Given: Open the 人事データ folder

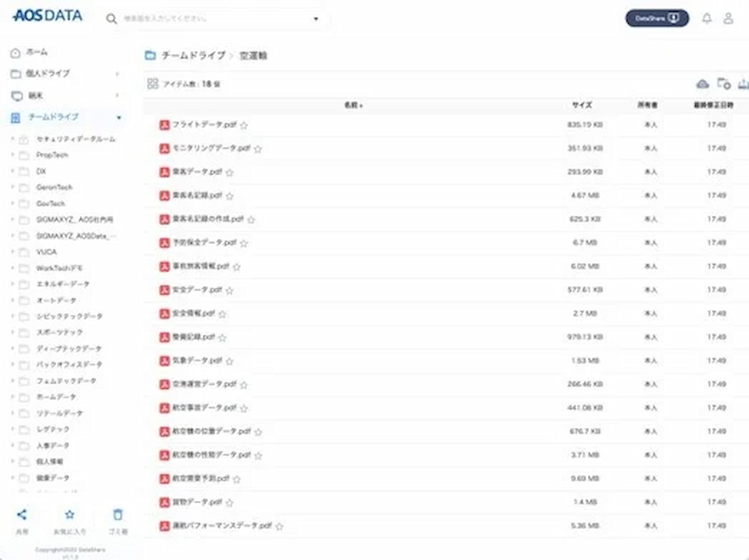Looking at the screenshot, I should click(53, 445).
